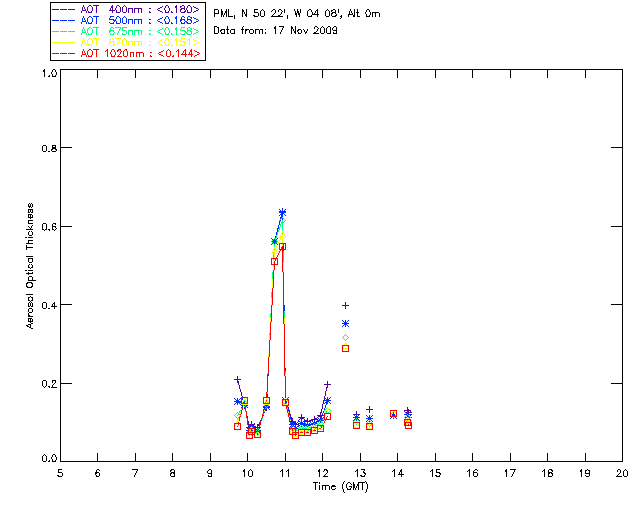The image size is (640, 512).
Task: Click the red dashed line sample for 1020nm
Action: (64, 53)
